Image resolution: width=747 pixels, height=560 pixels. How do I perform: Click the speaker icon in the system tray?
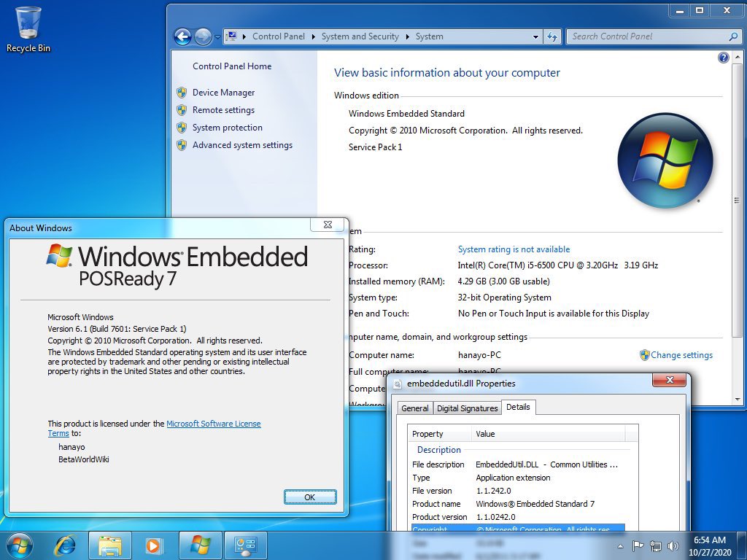672,545
